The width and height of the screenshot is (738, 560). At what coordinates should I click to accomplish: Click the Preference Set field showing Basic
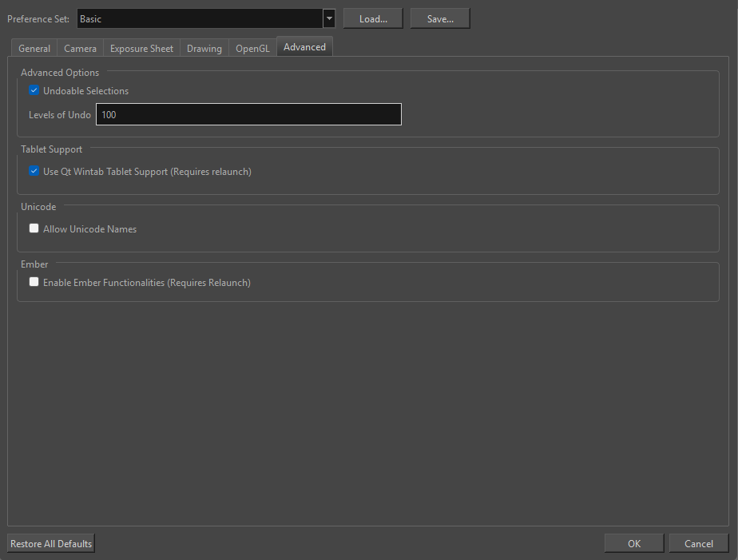pyautogui.click(x=200, y=19)
